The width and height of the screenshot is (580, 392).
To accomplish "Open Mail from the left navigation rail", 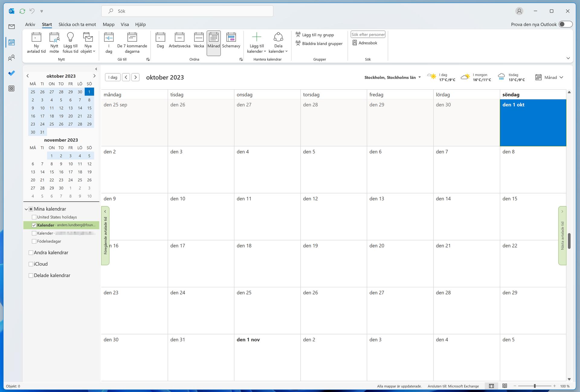I will [x=11, y=27].
